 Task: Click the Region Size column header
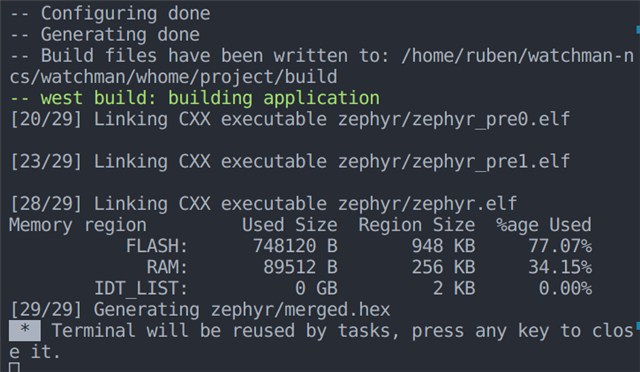(417, 225)
